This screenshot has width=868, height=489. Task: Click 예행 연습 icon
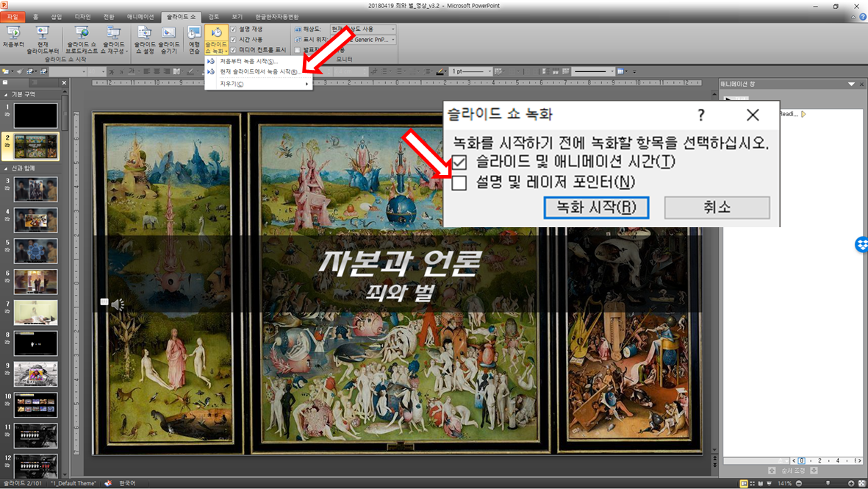tap(194, 40)
